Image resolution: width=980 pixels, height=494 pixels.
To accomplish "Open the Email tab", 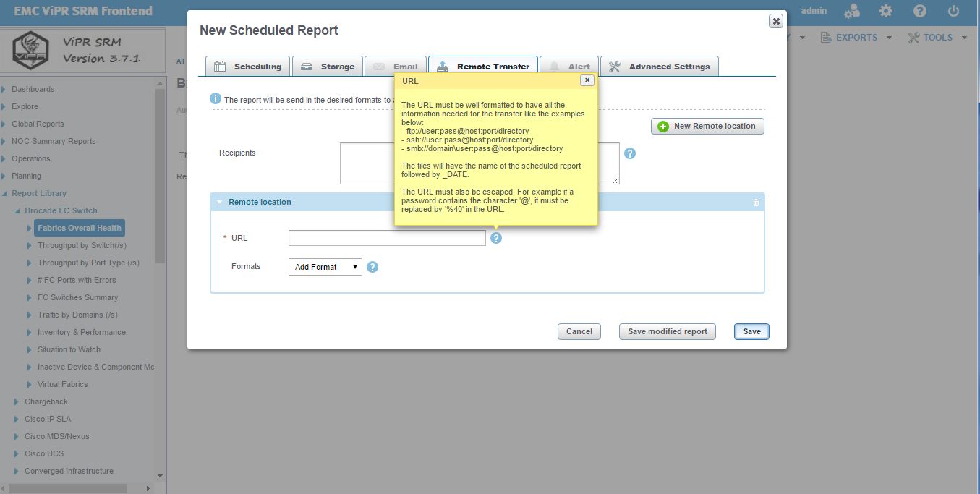I will click(395, 67).
